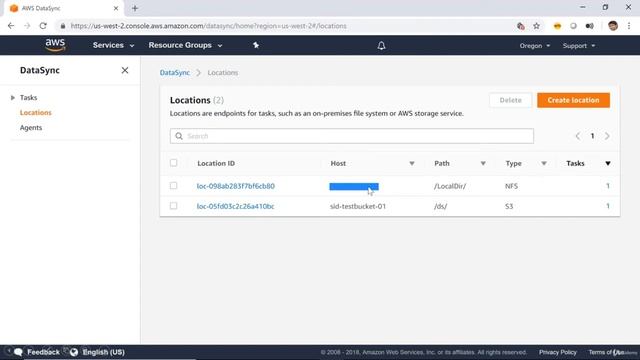The height and width of the screenshot is (360, 640).
Task: Bookmark this page with star icon
Action: point(536,26)
